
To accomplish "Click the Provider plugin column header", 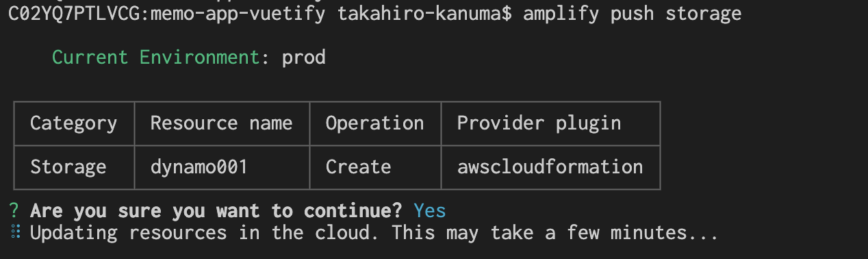I will coord(550,123).
